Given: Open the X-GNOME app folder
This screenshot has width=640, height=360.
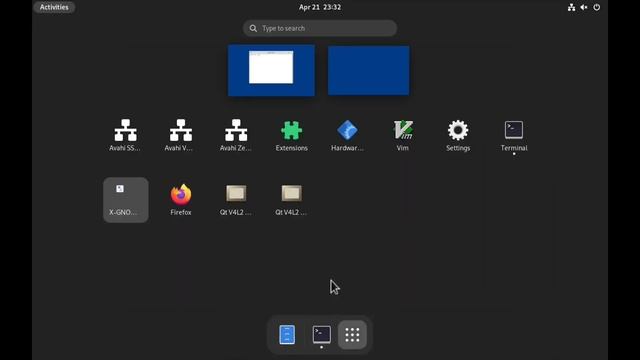Looking at the screenshot, I should [126, 200].
